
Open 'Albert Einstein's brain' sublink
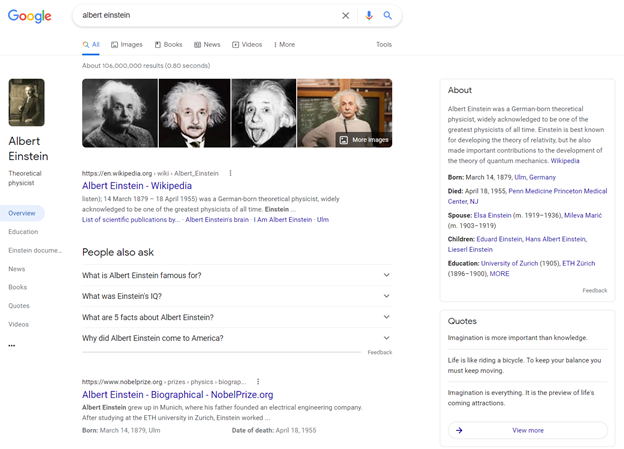217,220
